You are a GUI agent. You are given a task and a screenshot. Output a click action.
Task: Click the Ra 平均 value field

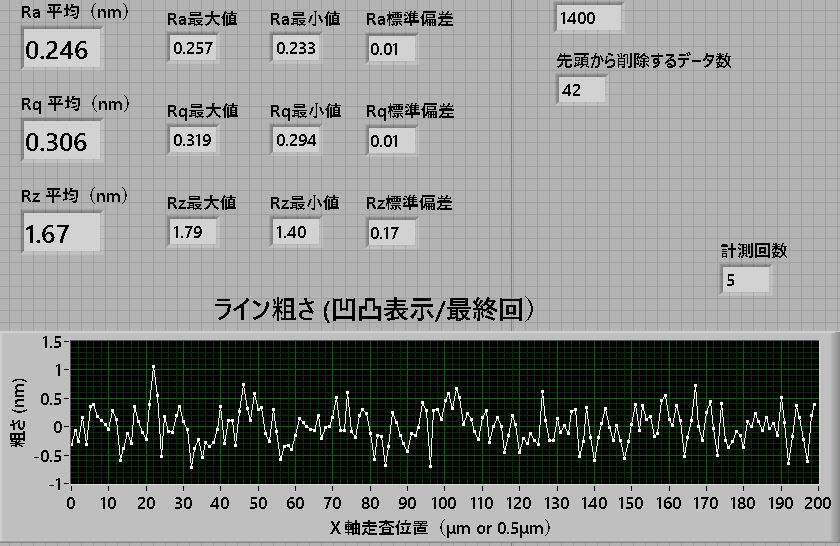tap(61, 50)
